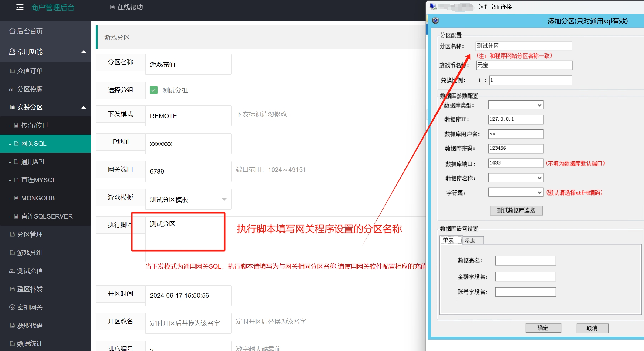Click the 数据库密码 field
This screenshot has width=644, height=351.
point(516,149)
